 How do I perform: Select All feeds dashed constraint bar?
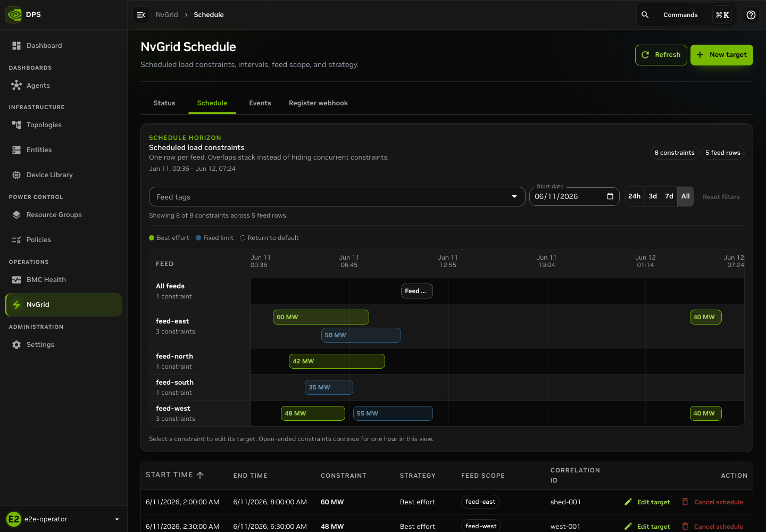[x=417, y=291]
